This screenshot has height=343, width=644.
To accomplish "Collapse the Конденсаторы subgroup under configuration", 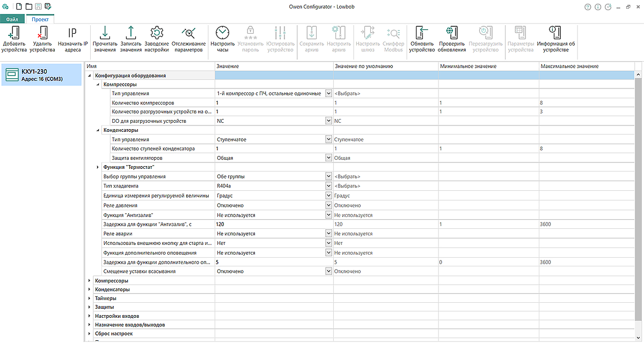I will tap(98, 130).
